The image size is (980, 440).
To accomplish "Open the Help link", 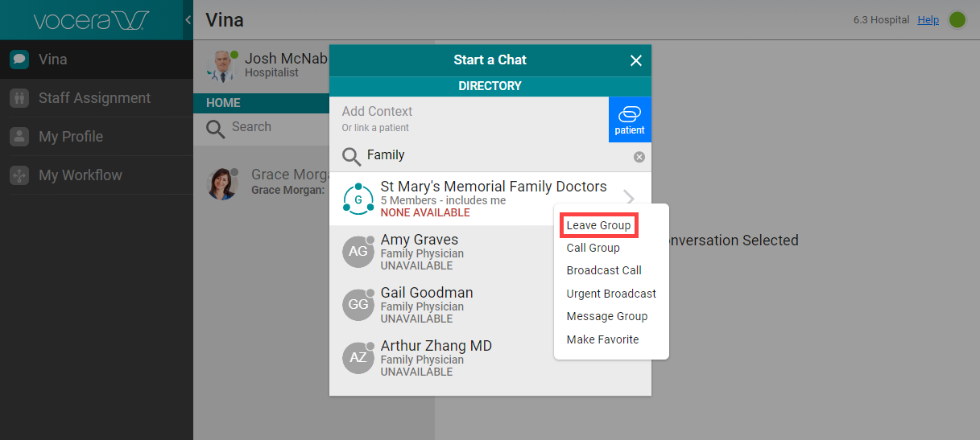I will click(x=928, y=20).
